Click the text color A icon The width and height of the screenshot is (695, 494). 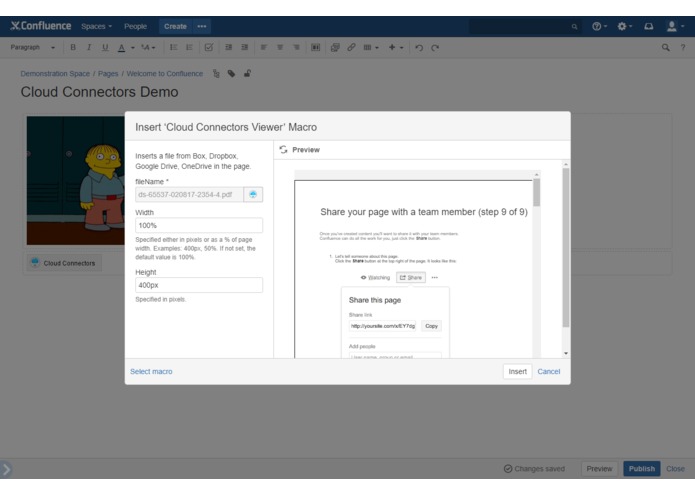click(121, 48)
